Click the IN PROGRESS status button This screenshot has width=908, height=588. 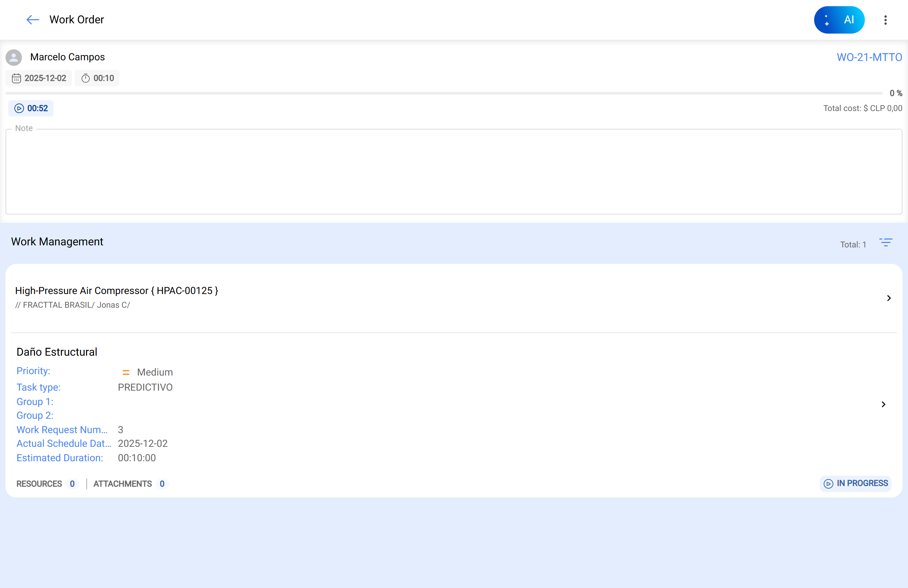[x=855, y=483]
